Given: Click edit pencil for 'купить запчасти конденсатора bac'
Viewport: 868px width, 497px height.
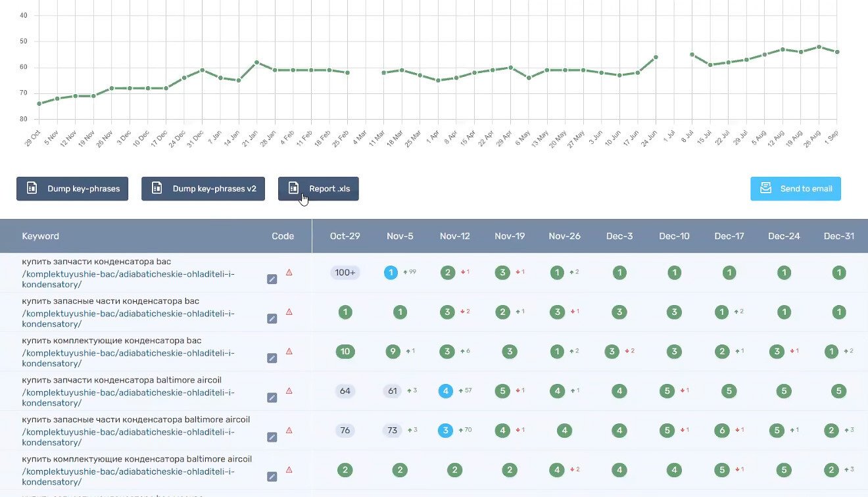Looking at the screenshot, I should (x=272, y=279).
